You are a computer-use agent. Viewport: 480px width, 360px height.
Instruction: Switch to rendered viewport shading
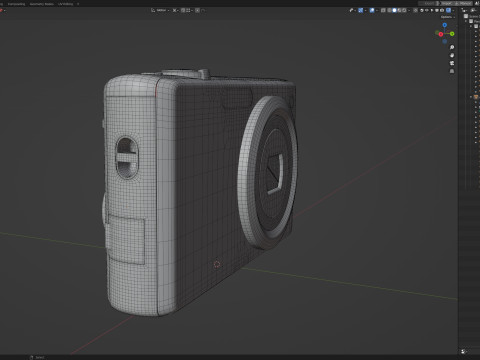click(x=404, y=10)
